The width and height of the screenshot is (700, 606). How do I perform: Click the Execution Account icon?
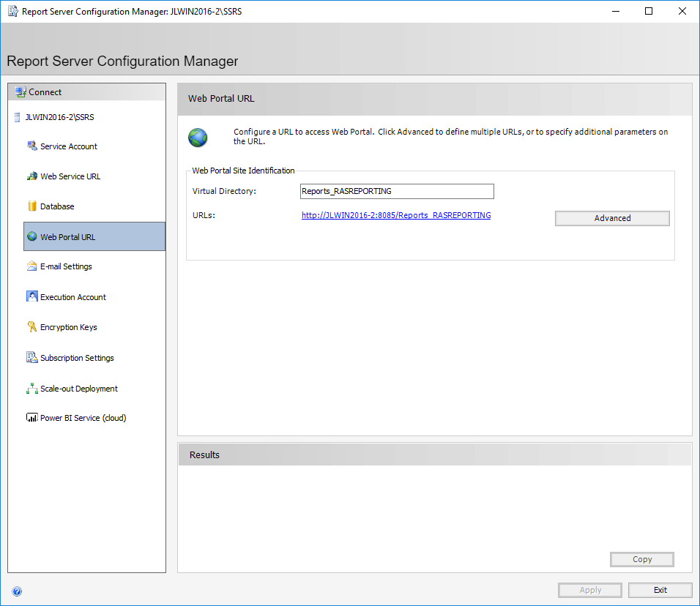tap(32, 296)
